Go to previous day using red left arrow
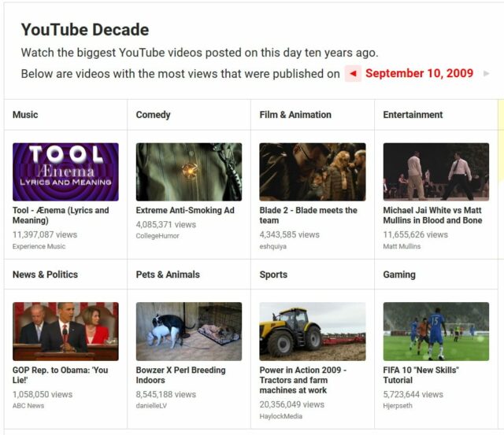 pos(354,74)
